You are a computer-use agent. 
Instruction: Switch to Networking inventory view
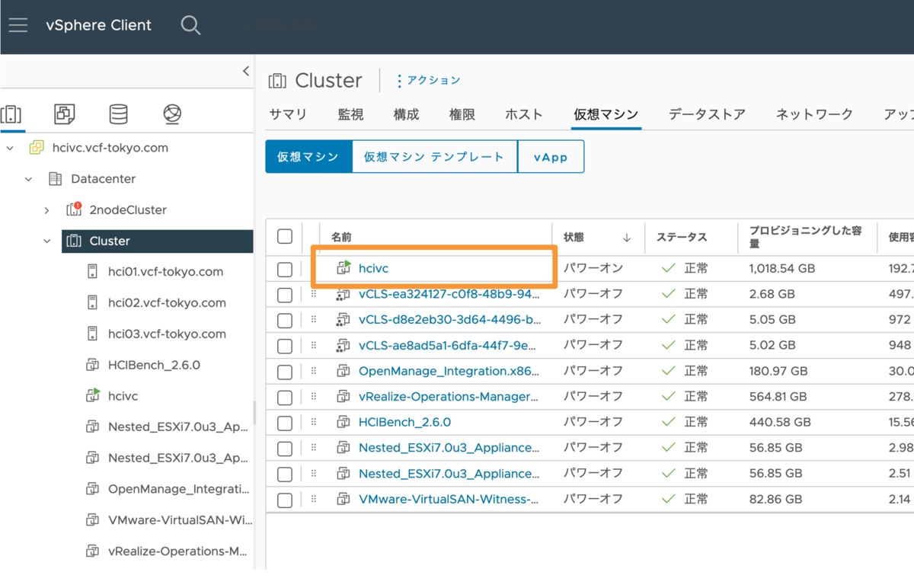tap(172, 114)
